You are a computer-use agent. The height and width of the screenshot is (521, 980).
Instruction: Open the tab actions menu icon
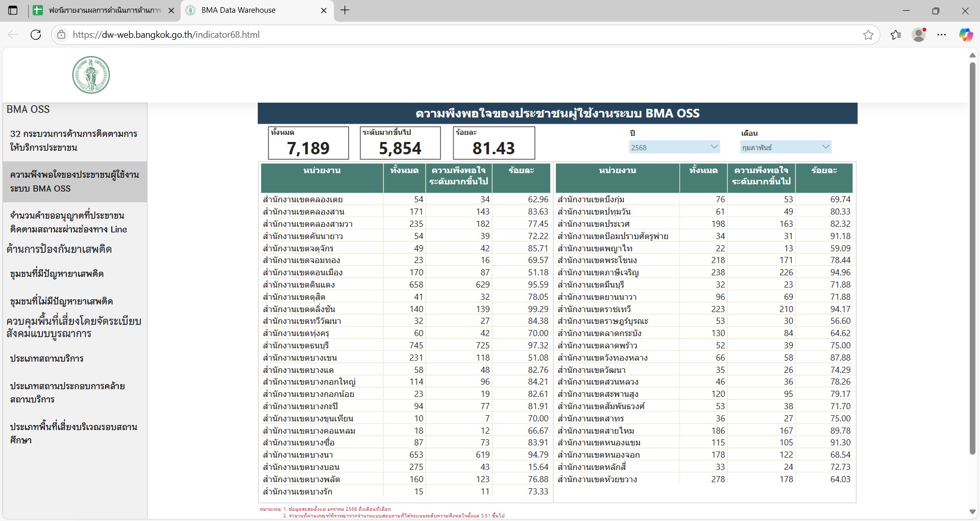13,10
